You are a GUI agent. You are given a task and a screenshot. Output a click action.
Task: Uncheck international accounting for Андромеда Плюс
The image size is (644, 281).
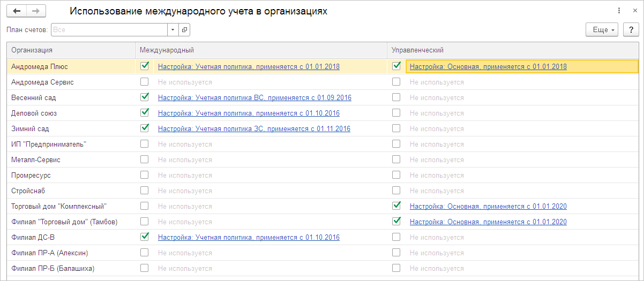pyautogui.click(x=144, y=66)
